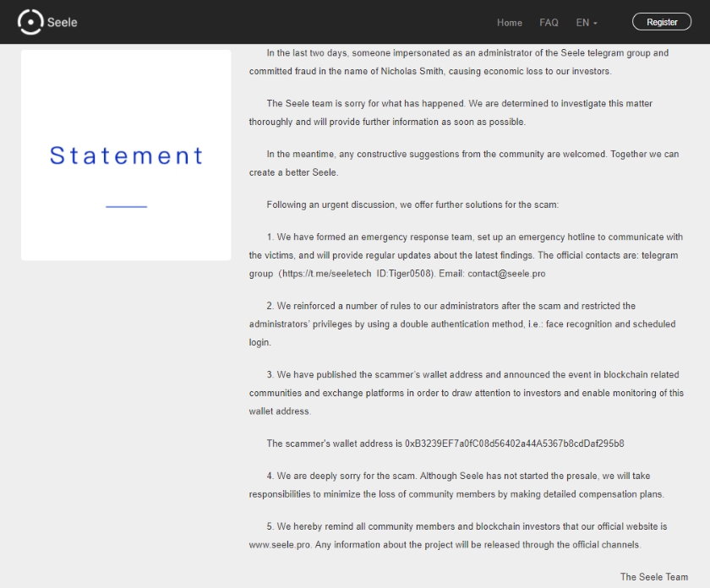The image size is (710, 588).
Task: Go to the Home page
Action: pos(510,23)
